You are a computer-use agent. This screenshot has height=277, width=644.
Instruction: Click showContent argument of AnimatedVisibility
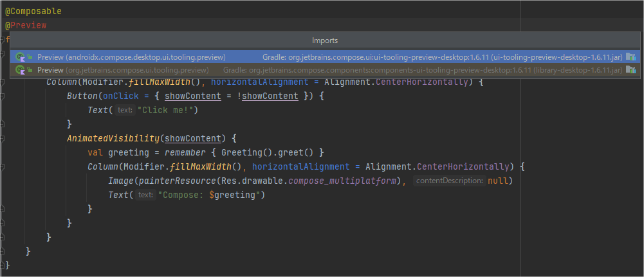(x=193, y=138)
